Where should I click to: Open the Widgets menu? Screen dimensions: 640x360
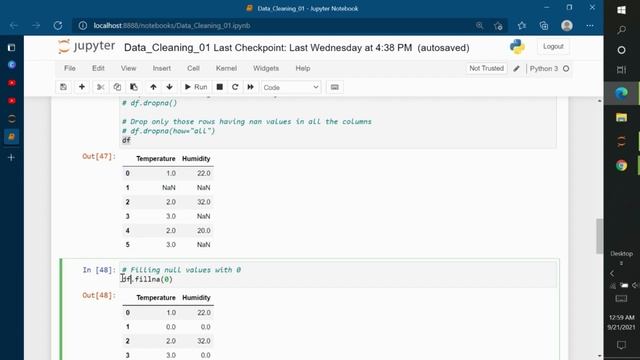click(266, 68)
